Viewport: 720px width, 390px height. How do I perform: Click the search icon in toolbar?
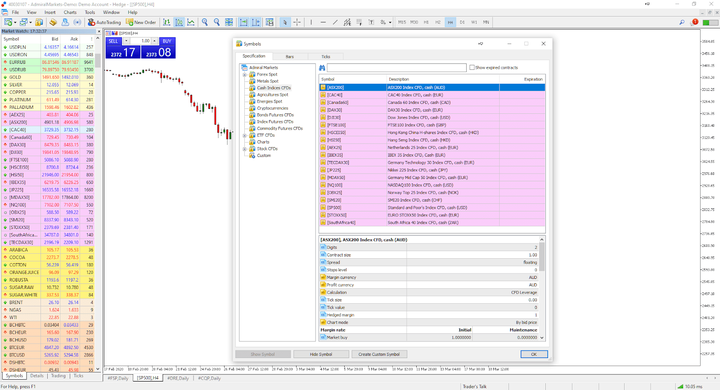682,22
